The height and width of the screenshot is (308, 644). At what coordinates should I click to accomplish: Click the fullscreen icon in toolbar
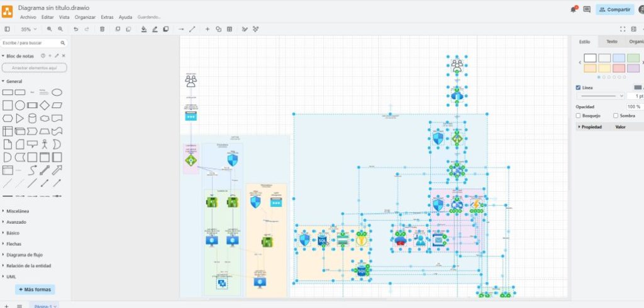click(623, 29)
